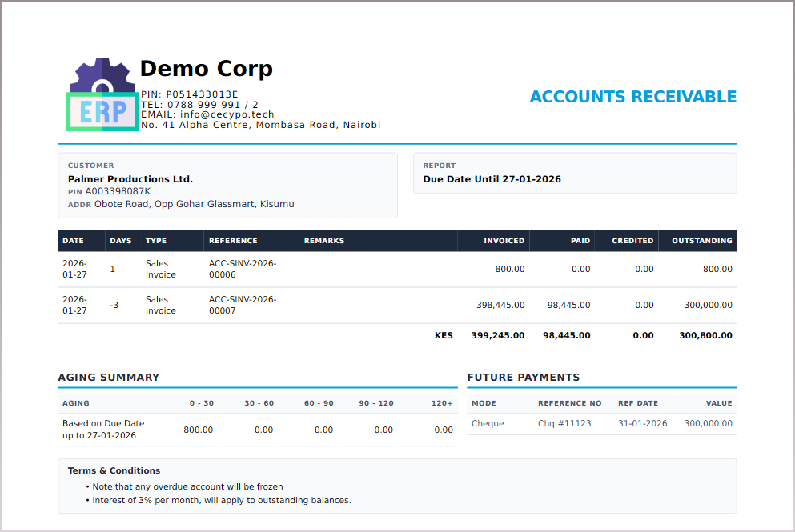Viewport: 795px width, 532px height.
Task: Click the overdue account will be frozen note
Action: pyautogui.click(x=187, y=487)
